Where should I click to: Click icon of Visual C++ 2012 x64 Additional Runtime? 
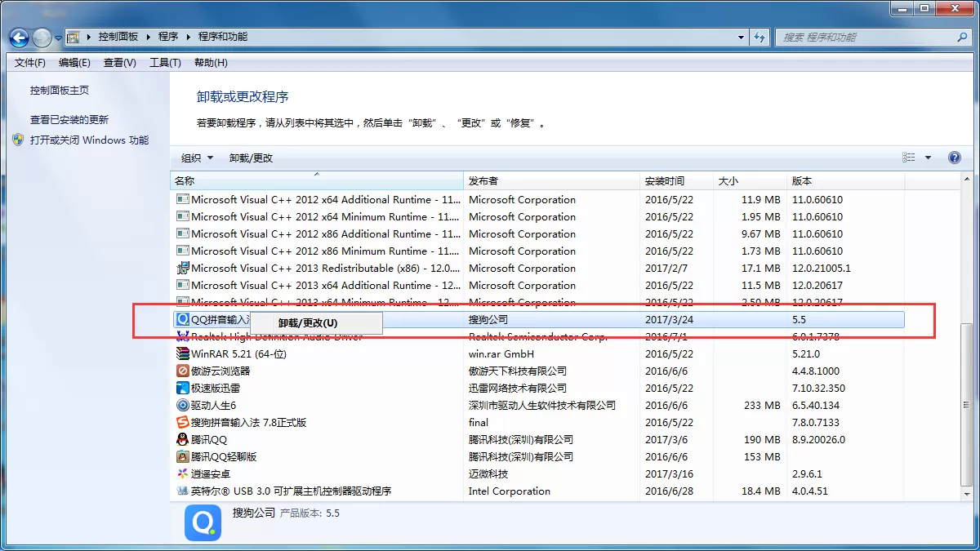183,200
